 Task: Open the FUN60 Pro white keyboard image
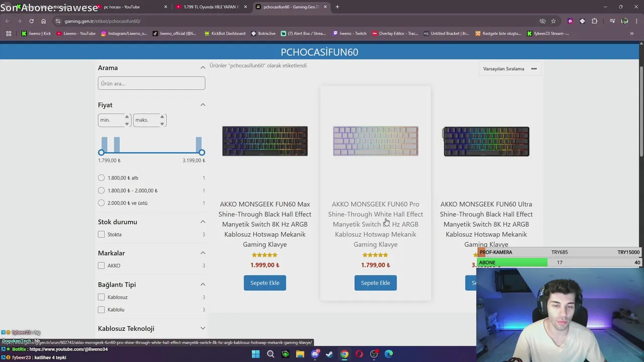(x=375, y=141)
